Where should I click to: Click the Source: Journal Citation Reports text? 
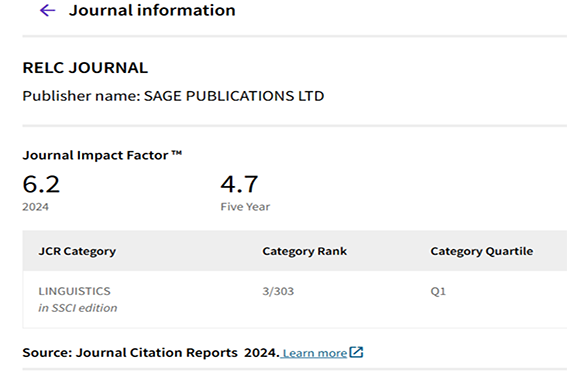click(x=130, y=352)
